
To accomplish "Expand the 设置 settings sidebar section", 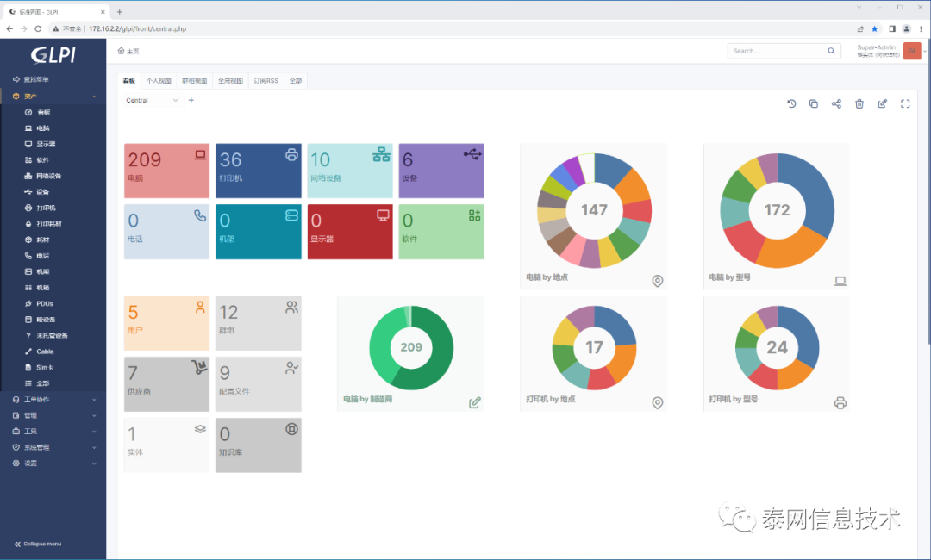I will point(53,464).
